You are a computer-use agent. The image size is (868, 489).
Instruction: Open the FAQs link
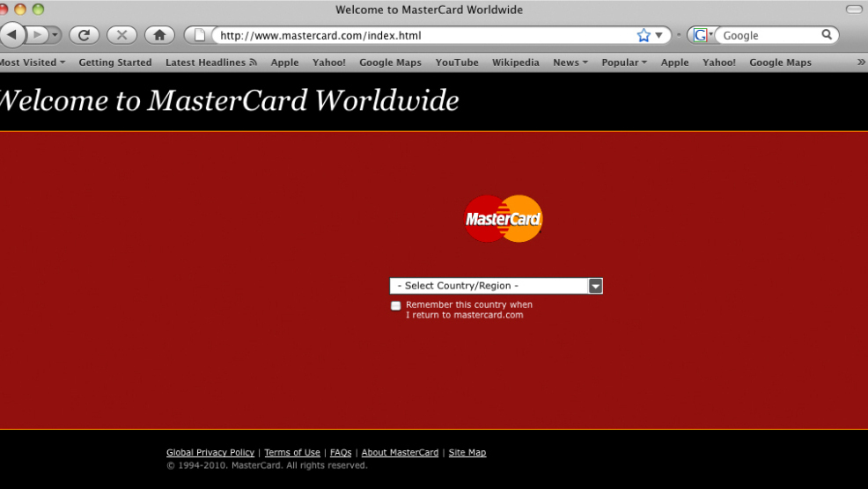tap(341, 452)
